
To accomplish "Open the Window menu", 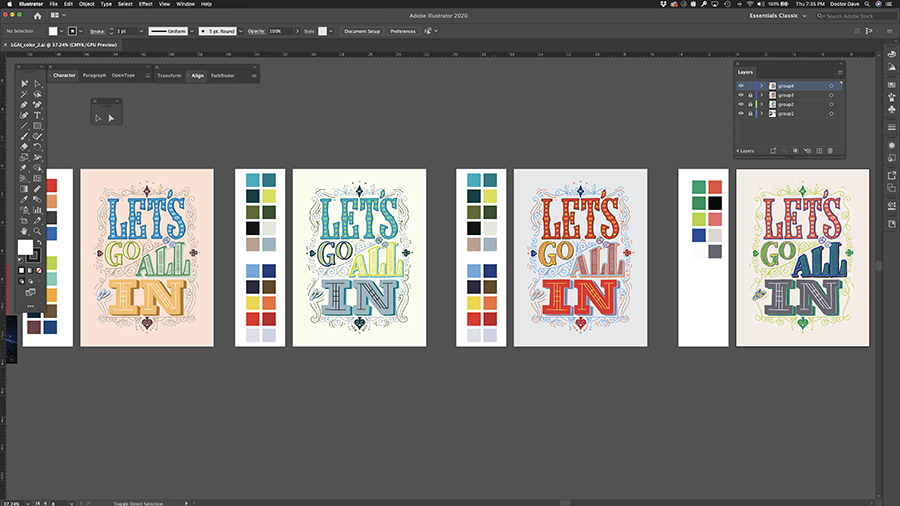I will (185, 4).
